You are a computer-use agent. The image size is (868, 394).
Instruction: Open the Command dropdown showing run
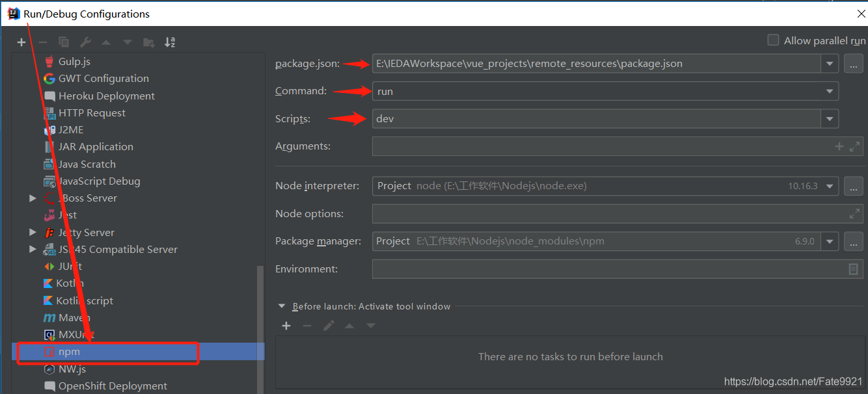tap(830, 92)
